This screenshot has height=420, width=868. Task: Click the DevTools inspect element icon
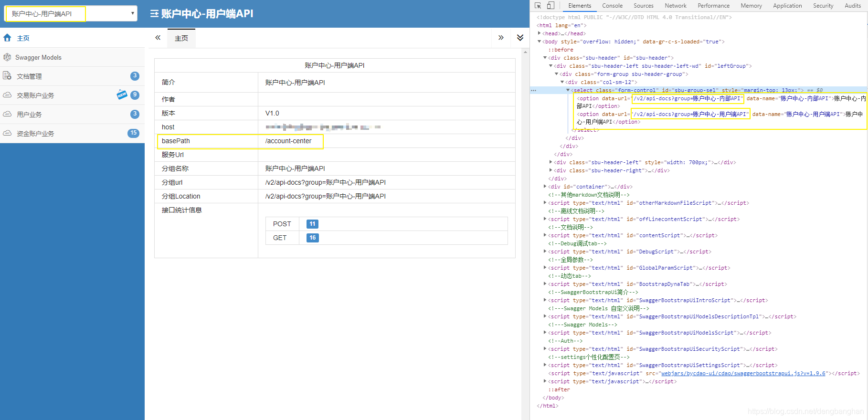pos(538,5)
